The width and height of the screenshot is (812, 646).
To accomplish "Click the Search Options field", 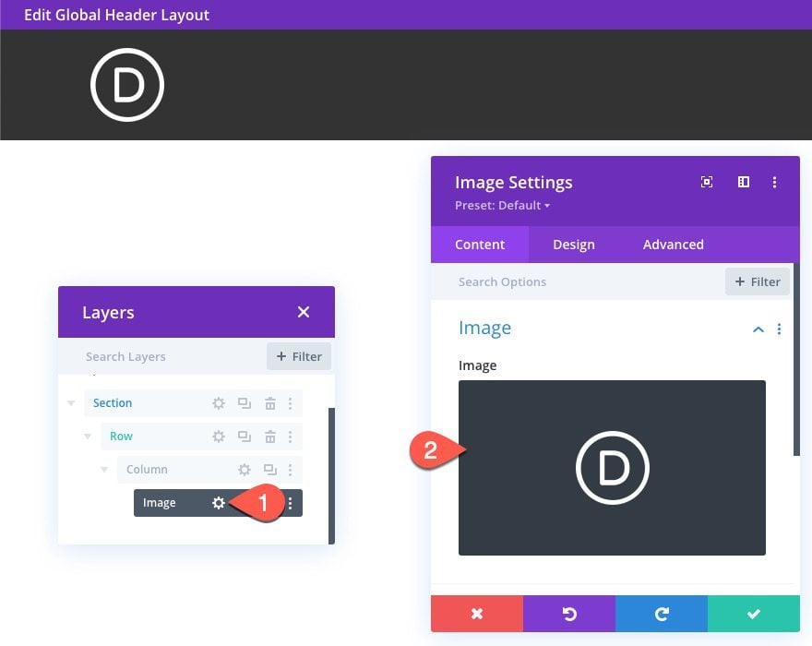I will click(581, 281).
